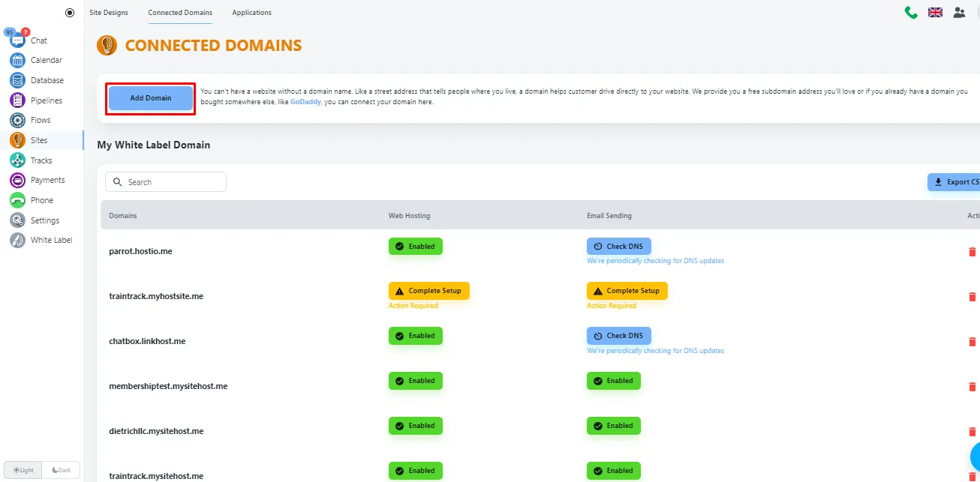This screenshot has width=980, height=482.
Task: Click Email Sending Enabled badge for membershiptest.mysitehost.me
Action: point(614,381)
